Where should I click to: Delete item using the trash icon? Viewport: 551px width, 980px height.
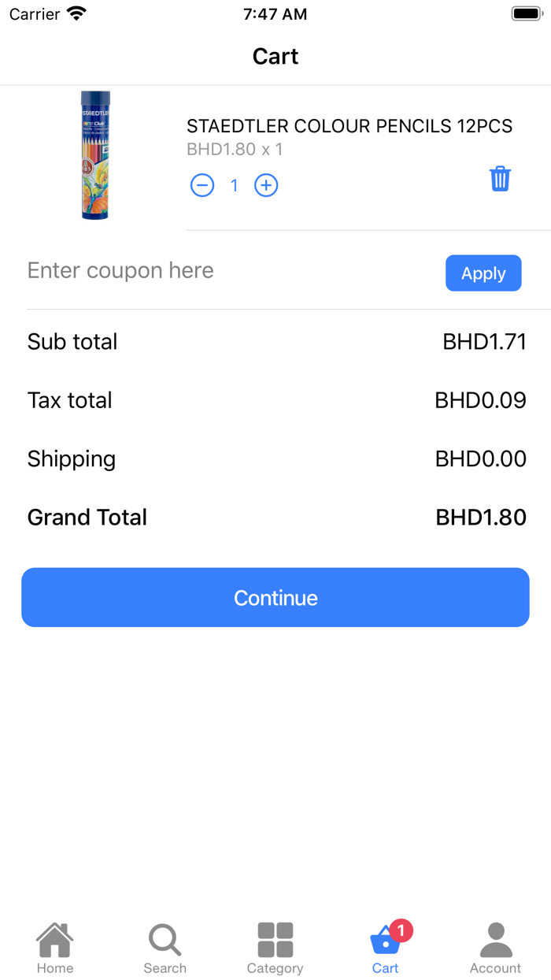pos(500,179)
